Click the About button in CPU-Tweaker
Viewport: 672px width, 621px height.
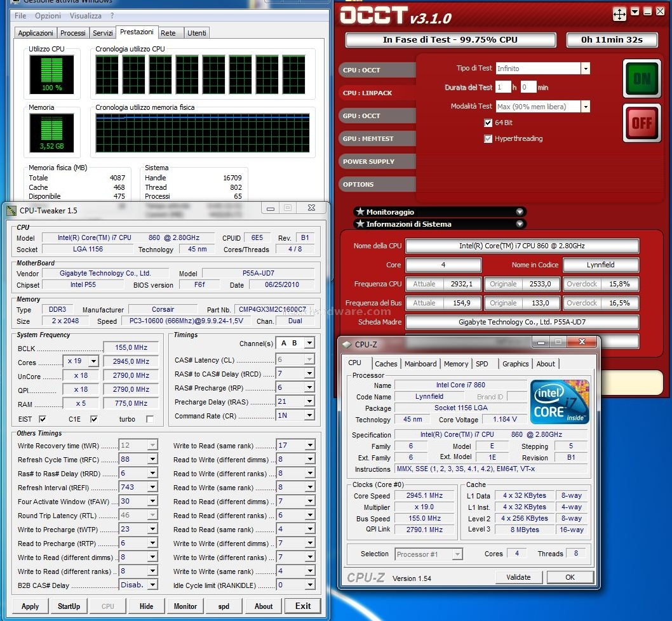click(x=263, y=606)
